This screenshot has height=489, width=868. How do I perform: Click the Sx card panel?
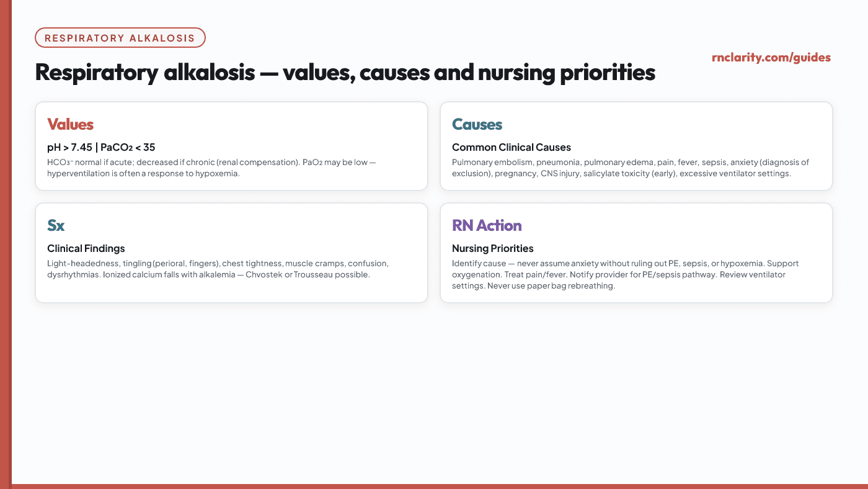[x=232, y=253]
